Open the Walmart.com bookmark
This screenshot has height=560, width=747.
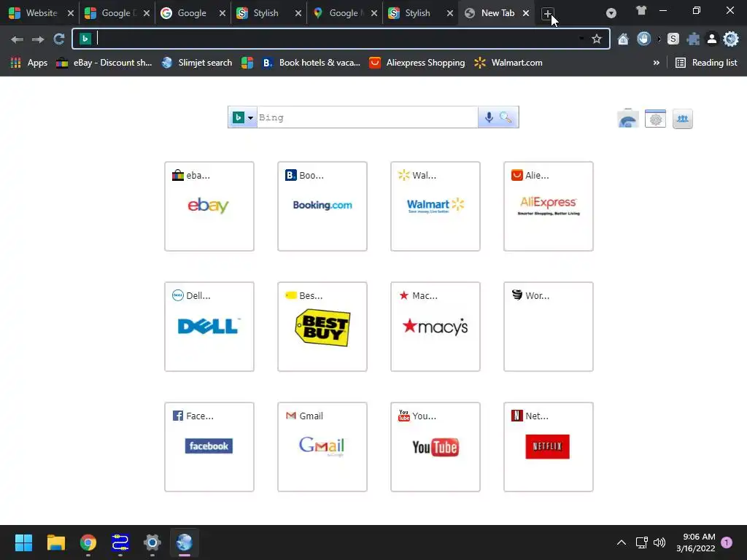click(x=508, y=63)
